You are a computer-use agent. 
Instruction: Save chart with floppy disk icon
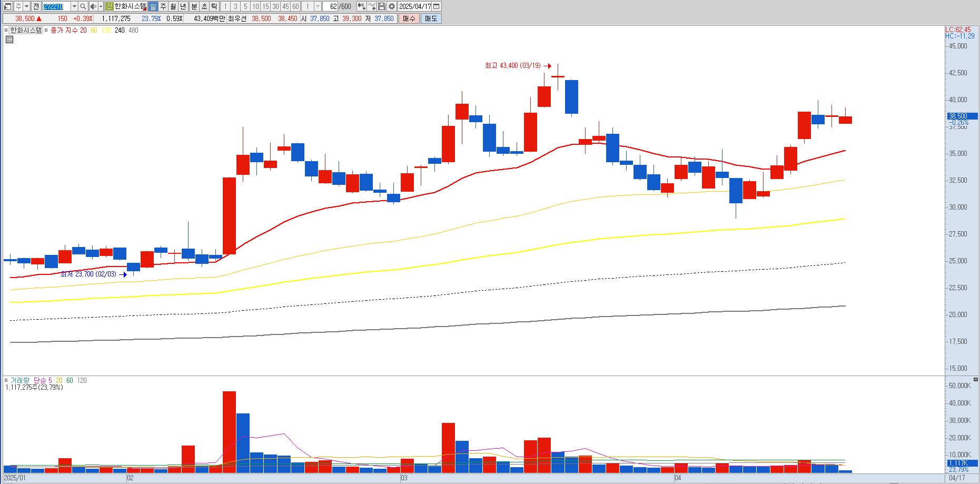pyautogui.click(x=382, y=6)
